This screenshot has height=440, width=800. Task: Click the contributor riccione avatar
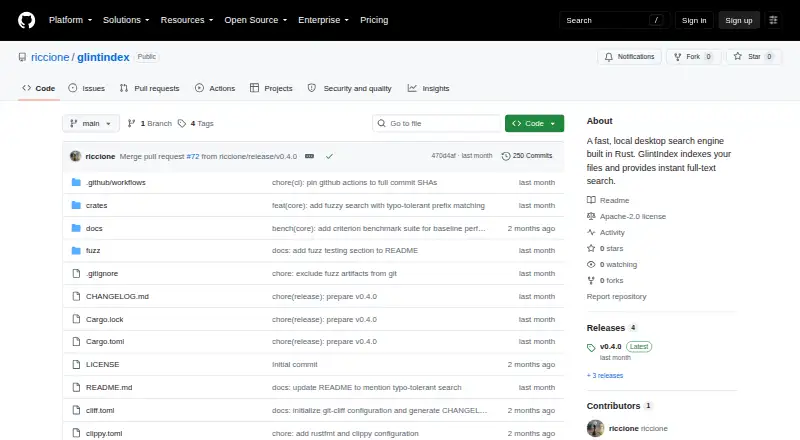(x=595, y=428)
